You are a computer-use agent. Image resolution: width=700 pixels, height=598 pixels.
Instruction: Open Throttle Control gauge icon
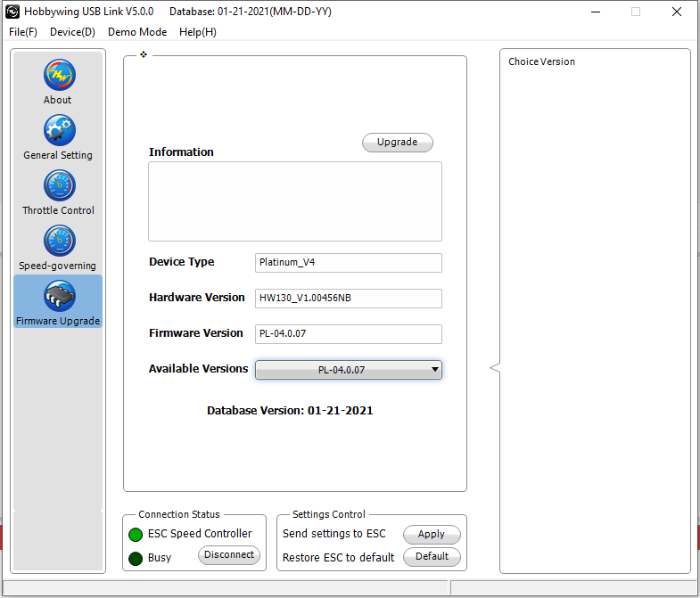point(59,186)
